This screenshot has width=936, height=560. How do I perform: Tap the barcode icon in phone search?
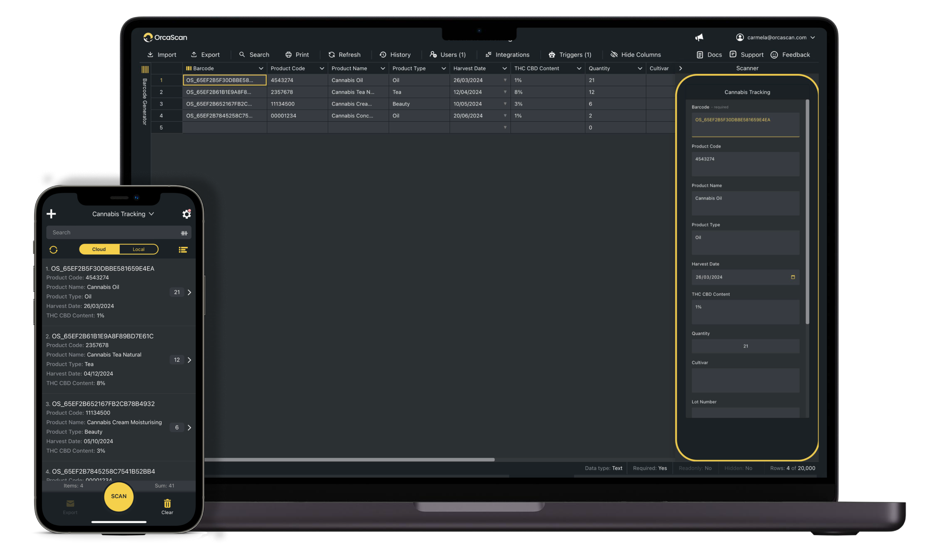pos(184,233)
